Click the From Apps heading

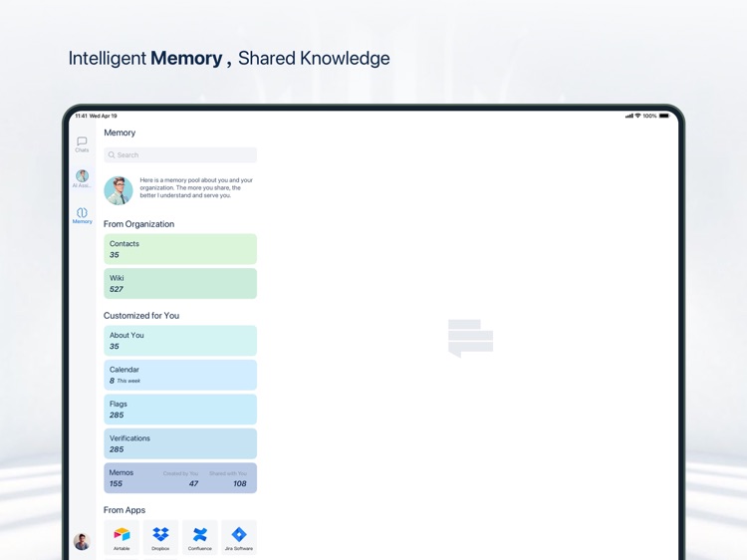coord(124,510)
